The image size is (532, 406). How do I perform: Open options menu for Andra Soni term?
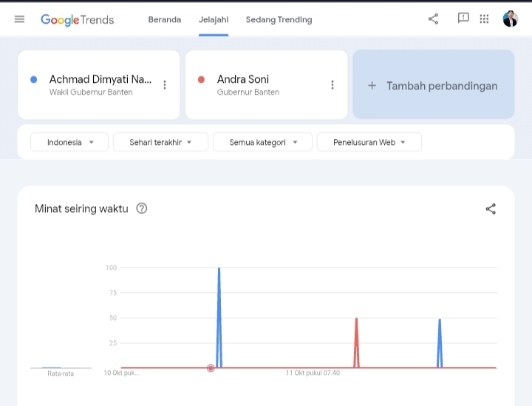(x=332, y=85)
